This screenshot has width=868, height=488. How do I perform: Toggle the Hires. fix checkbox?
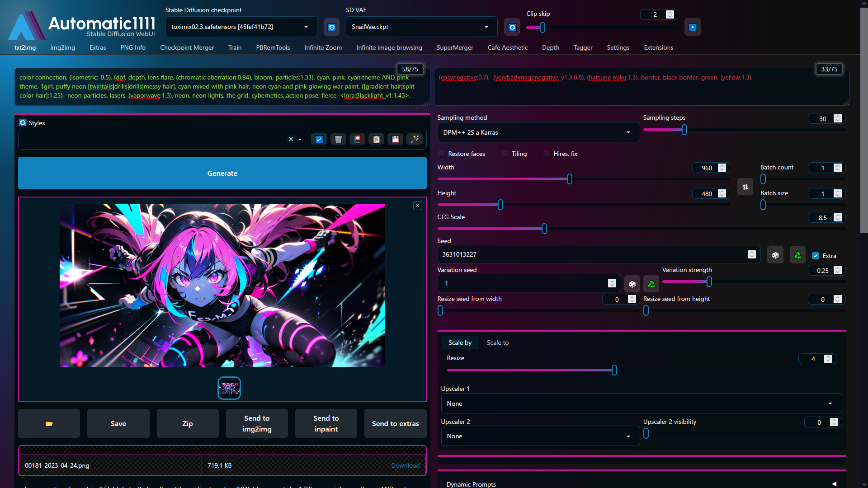click(547, 154)
